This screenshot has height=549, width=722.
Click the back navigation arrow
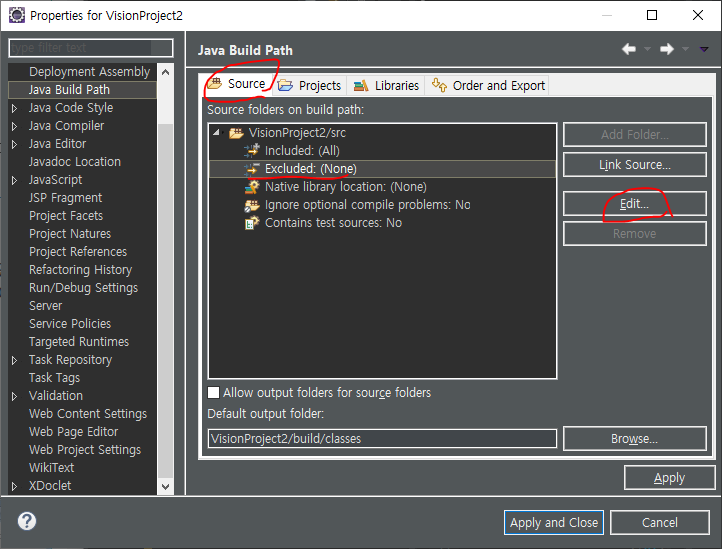pos(629,49)
